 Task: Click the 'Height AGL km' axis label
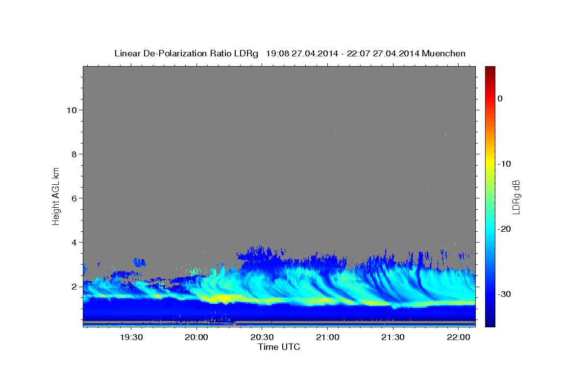56,196
